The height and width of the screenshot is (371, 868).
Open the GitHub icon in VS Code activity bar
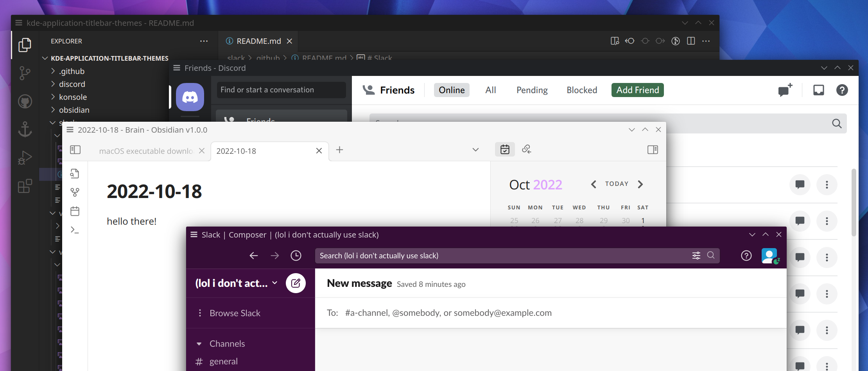point(25,101)
